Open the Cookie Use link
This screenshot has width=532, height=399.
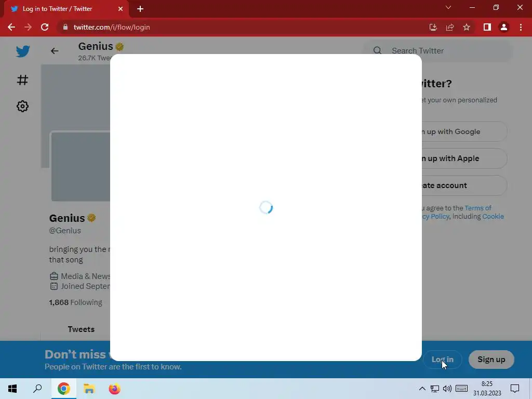[x=493, y=217]
